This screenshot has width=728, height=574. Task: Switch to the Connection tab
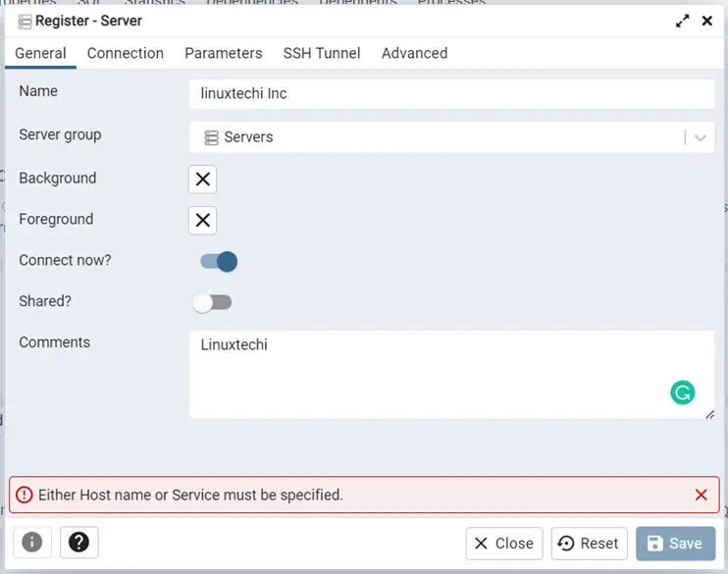[126, 53]
